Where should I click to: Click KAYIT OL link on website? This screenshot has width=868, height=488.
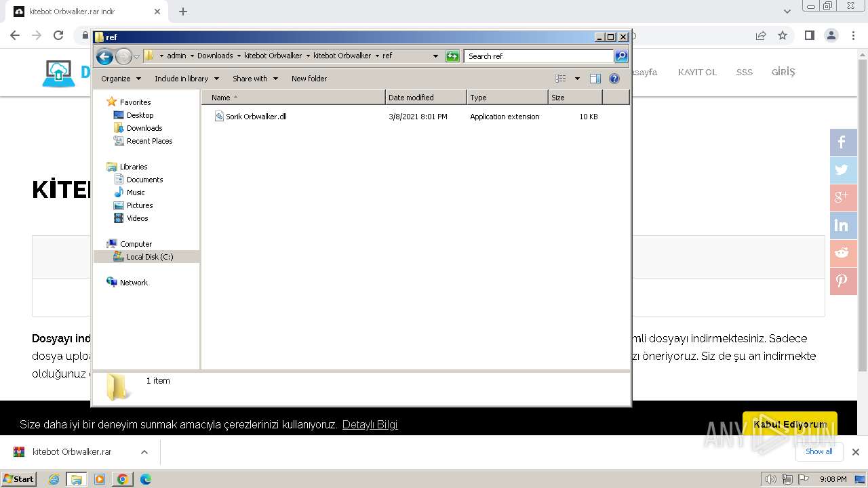tap(697, 73)
